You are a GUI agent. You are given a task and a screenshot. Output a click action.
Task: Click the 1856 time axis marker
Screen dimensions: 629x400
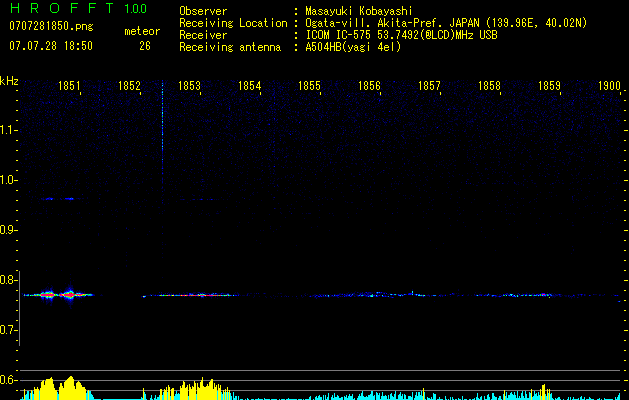[369, 86]
